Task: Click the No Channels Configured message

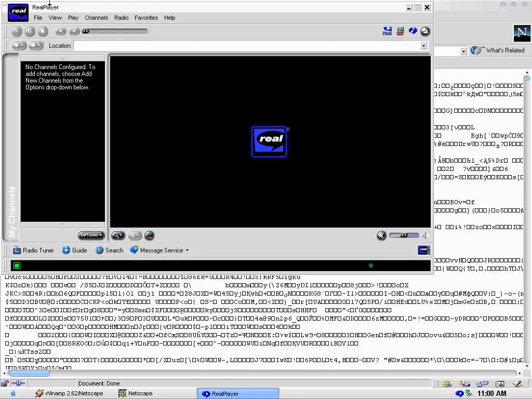Action: [x=60, y=77]
